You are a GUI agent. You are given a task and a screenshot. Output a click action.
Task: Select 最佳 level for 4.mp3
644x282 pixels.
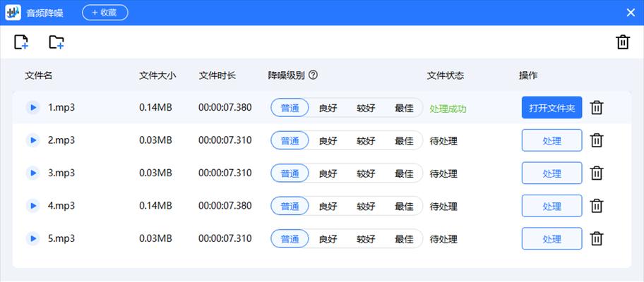pyautogui.click(x=404, y=206)
